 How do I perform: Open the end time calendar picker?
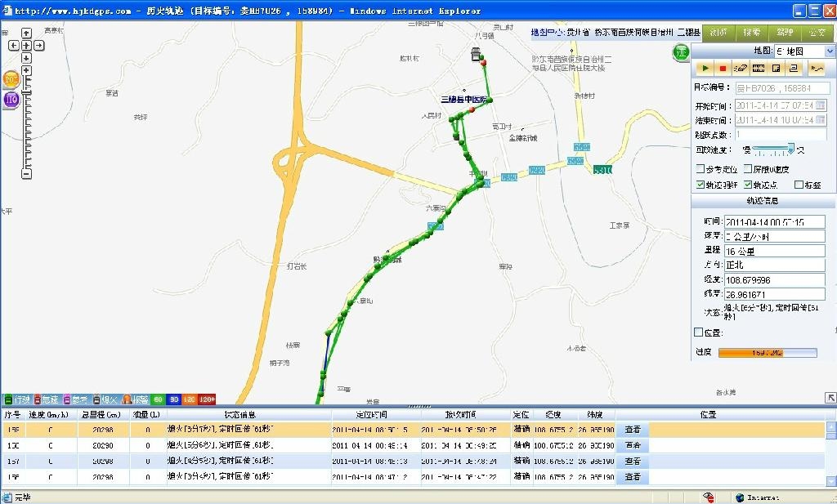pyautogui.click(x=821, y=120)
